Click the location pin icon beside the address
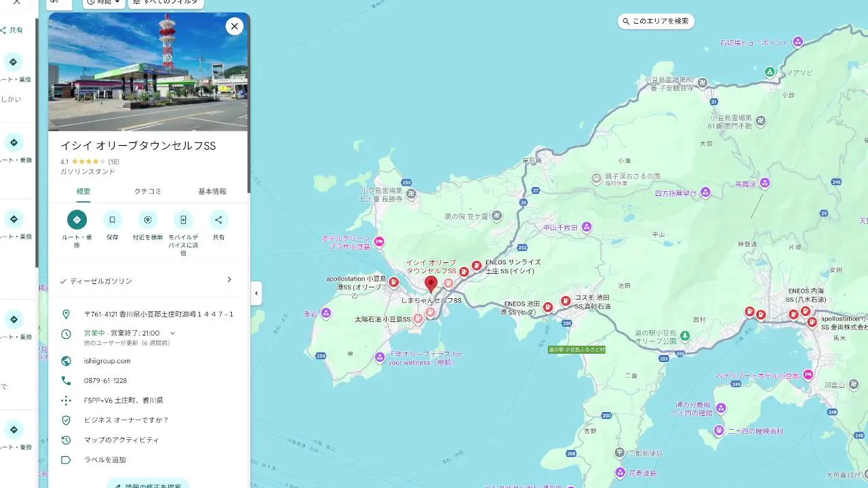 point(66,314)
